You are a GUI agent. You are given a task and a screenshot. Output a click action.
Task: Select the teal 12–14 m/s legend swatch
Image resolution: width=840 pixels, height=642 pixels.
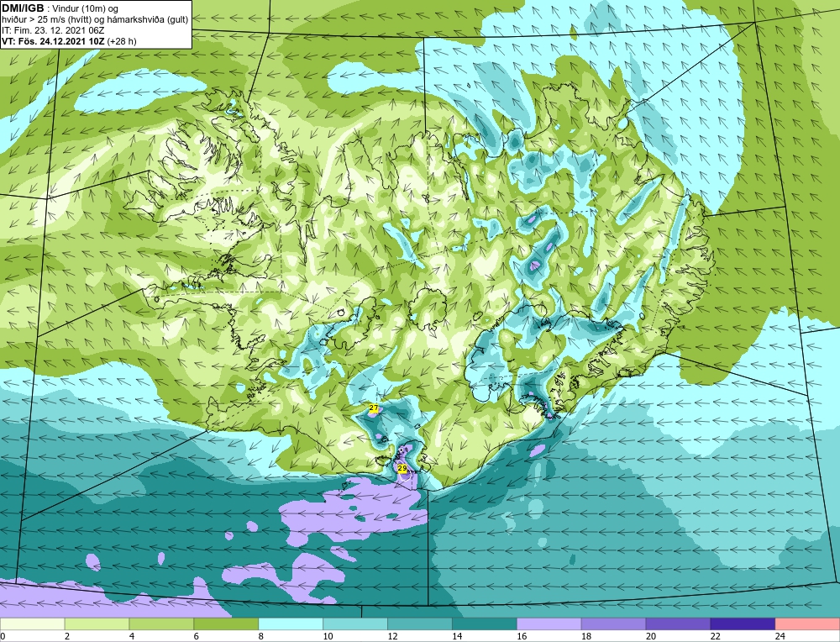(x=420, y=624)
